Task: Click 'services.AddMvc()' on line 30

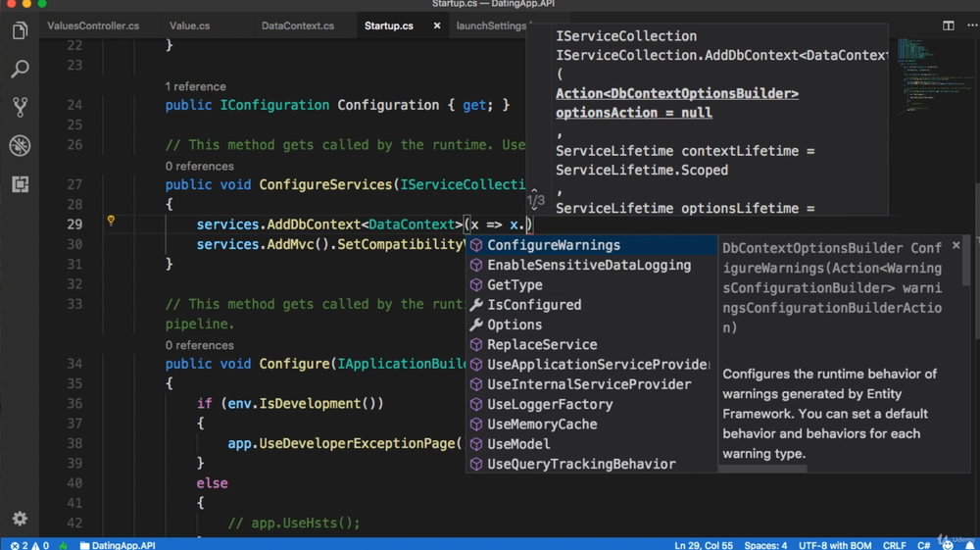Action: 263,244
